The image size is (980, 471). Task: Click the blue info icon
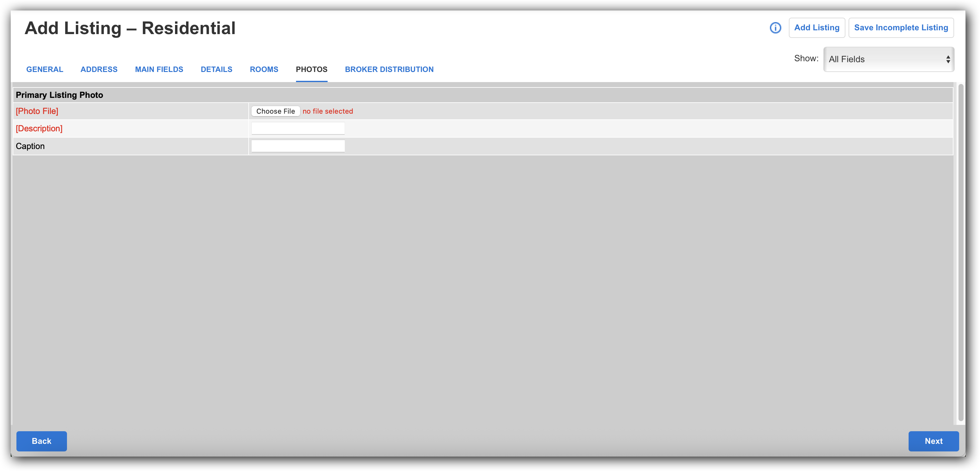click(775, 28)
